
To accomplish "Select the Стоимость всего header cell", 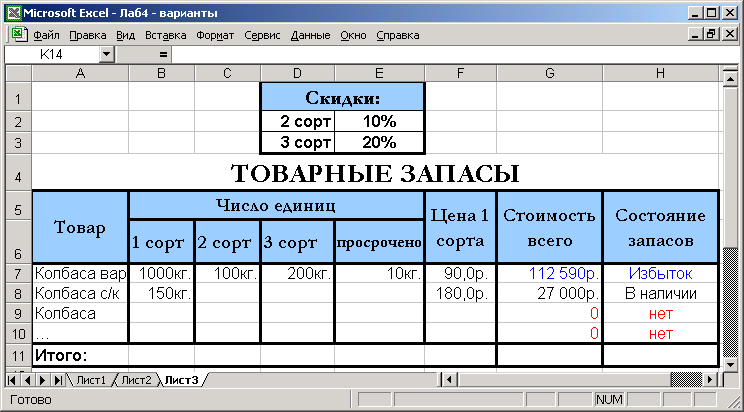I will point(549,227).
